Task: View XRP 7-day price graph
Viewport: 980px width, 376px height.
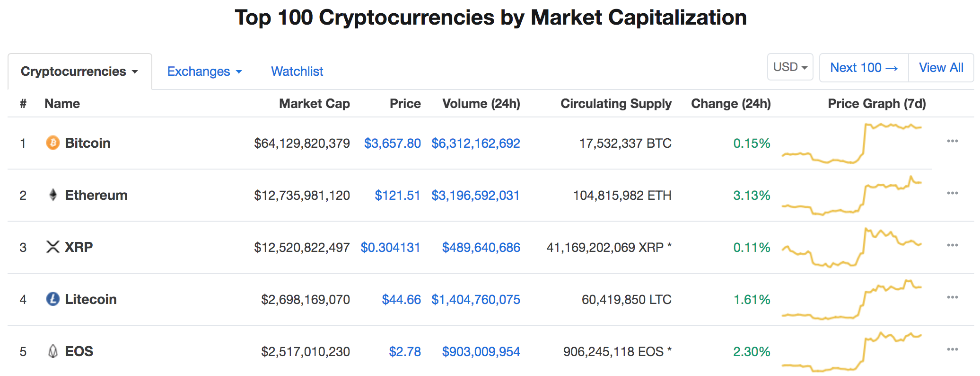Action: [x=852, y=247]
